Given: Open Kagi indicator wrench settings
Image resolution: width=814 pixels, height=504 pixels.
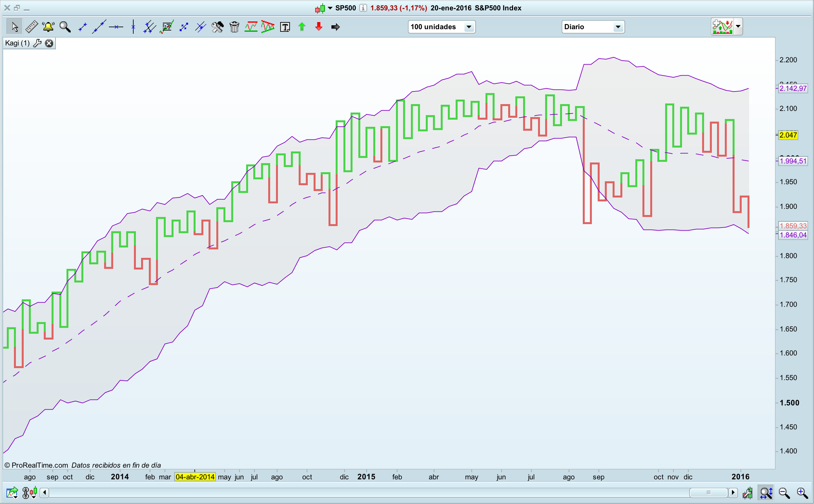Looking at the screenshot, I should click(x=37, y=43).
